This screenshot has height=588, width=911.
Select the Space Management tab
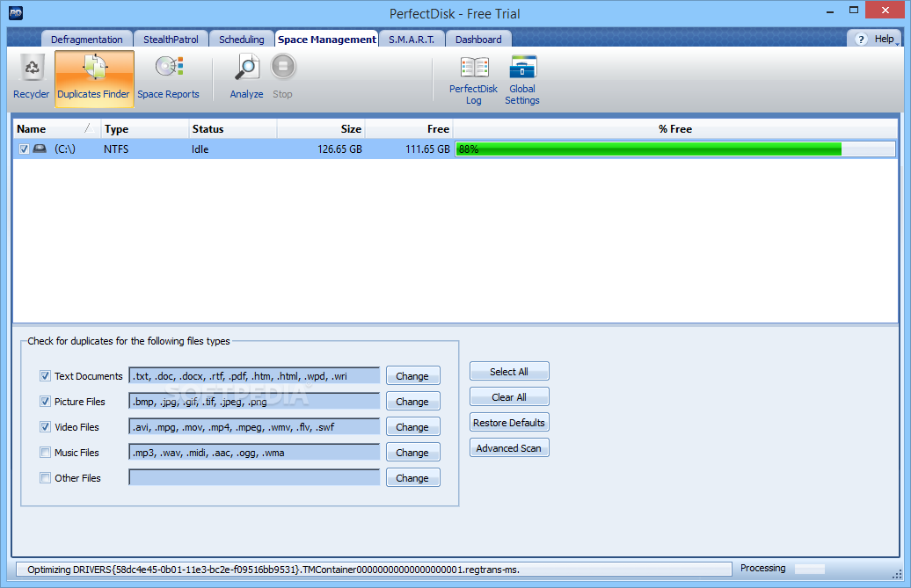click(326, 40)
